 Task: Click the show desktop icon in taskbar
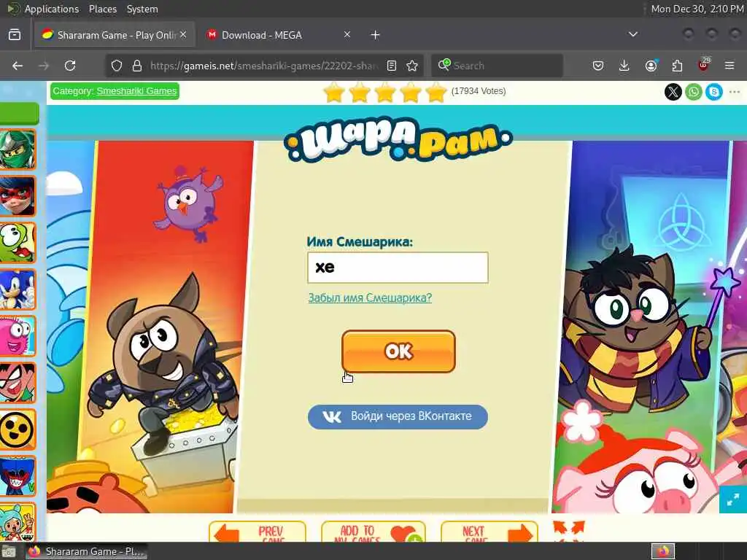(x=9, y=552)
